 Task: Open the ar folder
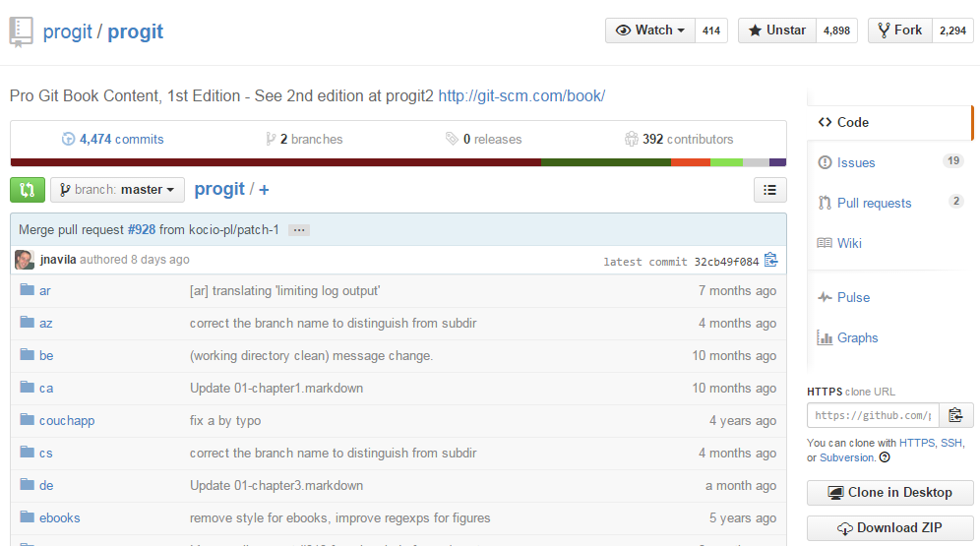tap(45, 290)
